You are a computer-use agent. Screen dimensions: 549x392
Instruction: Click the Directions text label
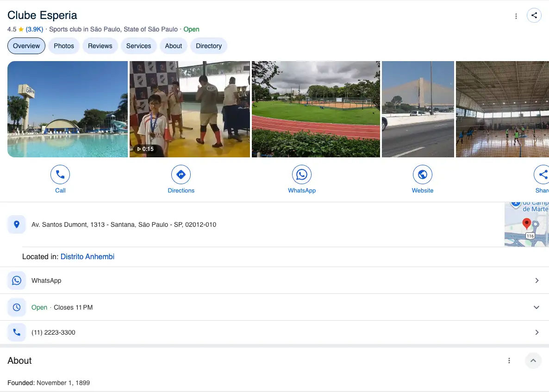[181, 190]
